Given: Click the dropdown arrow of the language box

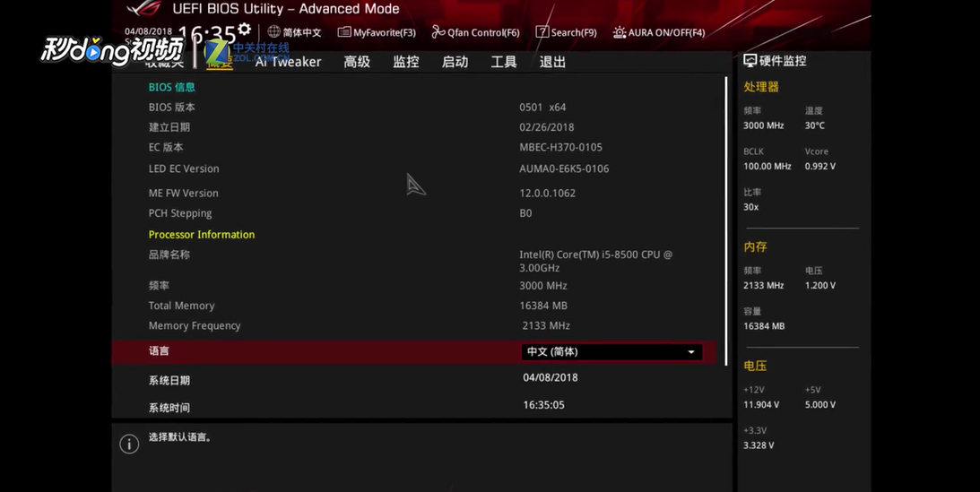Looking at the screenshot, I should 690,352.
